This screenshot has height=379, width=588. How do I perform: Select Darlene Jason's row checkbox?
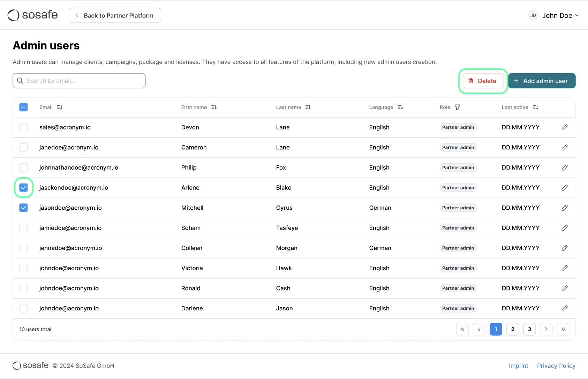click(23, 308)
